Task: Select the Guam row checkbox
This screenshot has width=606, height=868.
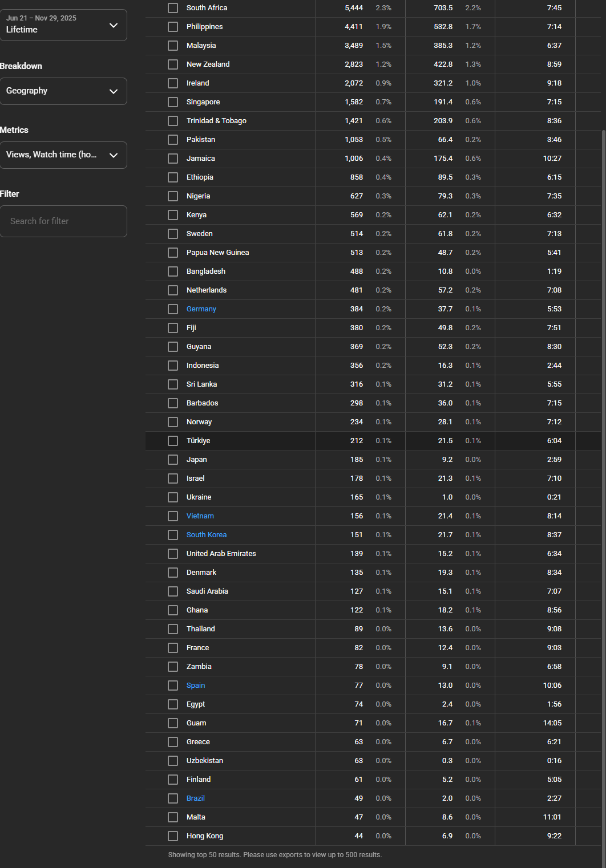Action: point(173,723)
